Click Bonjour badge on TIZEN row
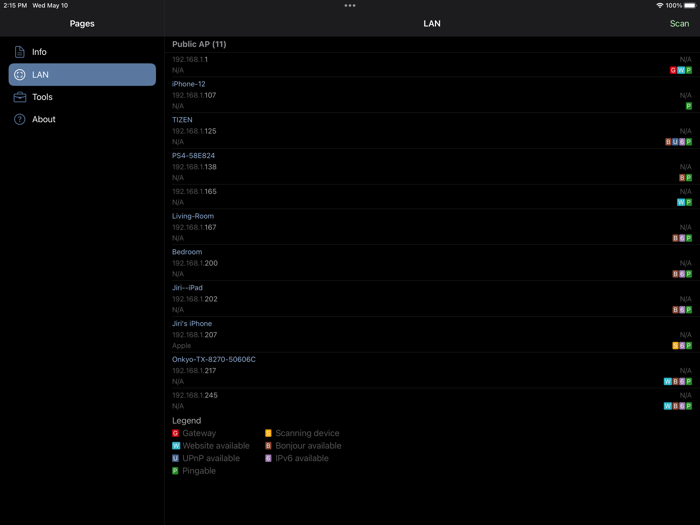700x525 pixels. 668,142
